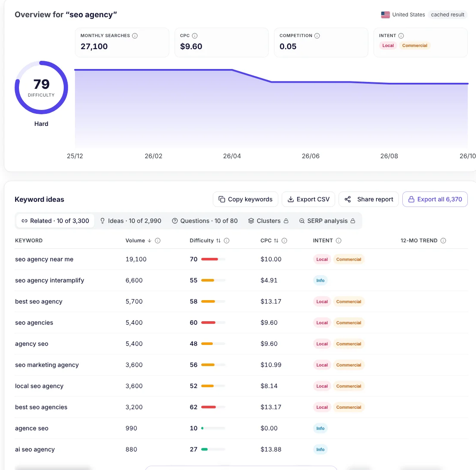Click the Monthly Searches info icon

pyautogui.click(x=135, y=36)
